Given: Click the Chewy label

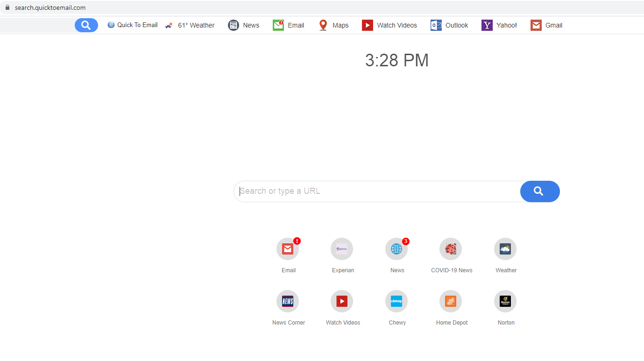Looking at the screenshot, I should pos(397,323).
